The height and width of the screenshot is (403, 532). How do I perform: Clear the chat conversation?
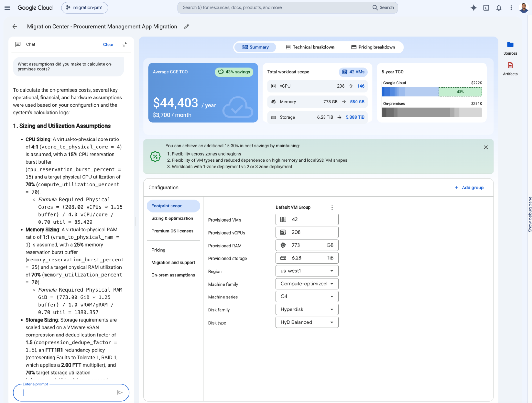(x=108, y=45)
